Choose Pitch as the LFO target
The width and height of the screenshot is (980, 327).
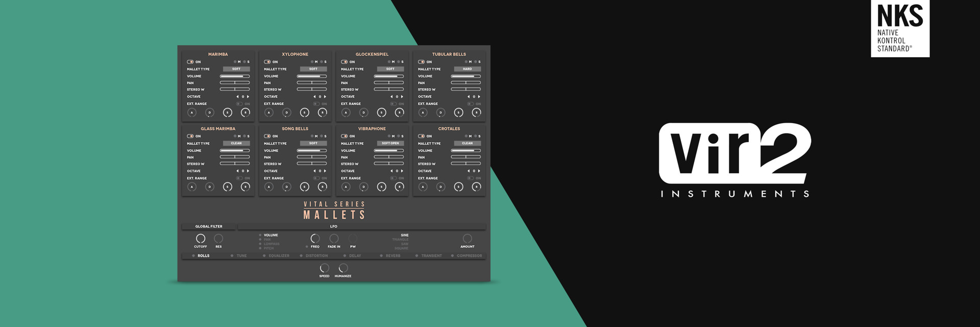[x=268, y=248]
